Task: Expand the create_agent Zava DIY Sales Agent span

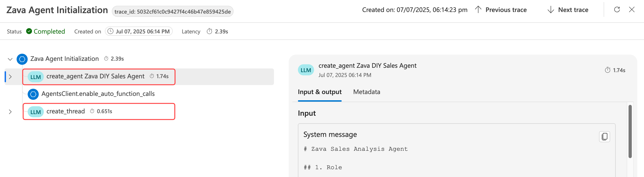Action: (x=10, y=77)
